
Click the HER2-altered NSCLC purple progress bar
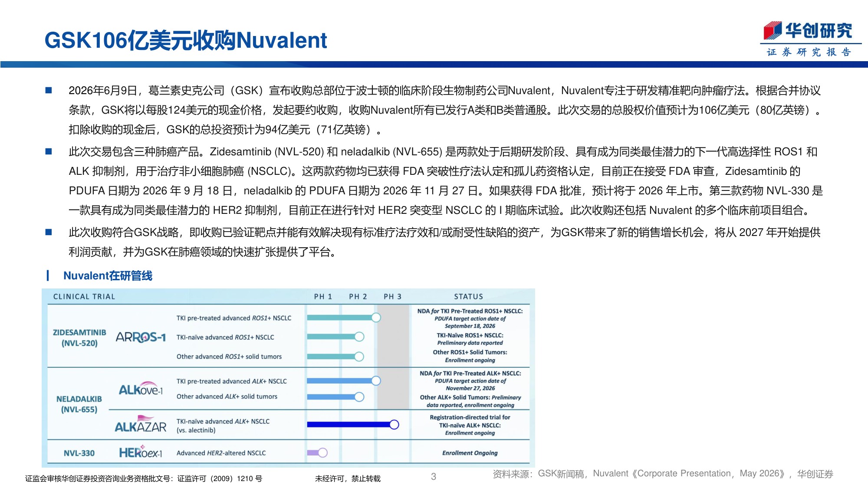click(317, 453)
